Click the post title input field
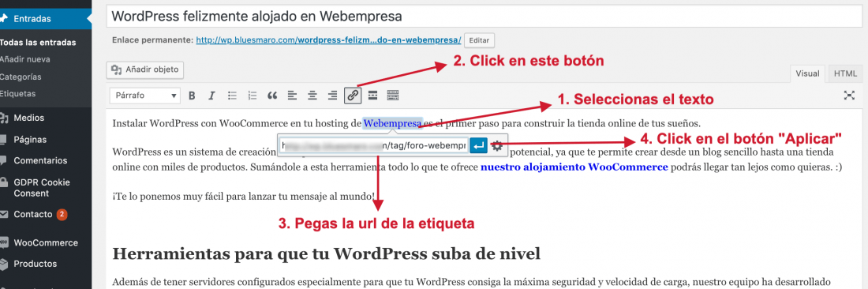The height and width of the screenshot is (289, 868). tap(485, 17)
